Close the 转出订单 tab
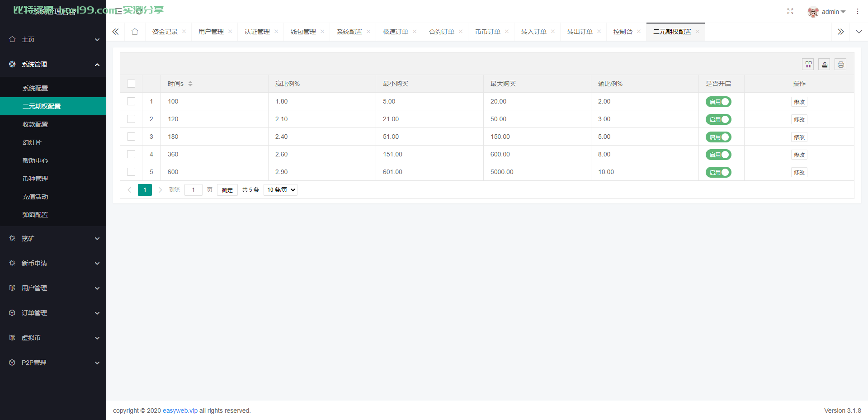This screenshot has width=868, height=420. click(599, 32)
